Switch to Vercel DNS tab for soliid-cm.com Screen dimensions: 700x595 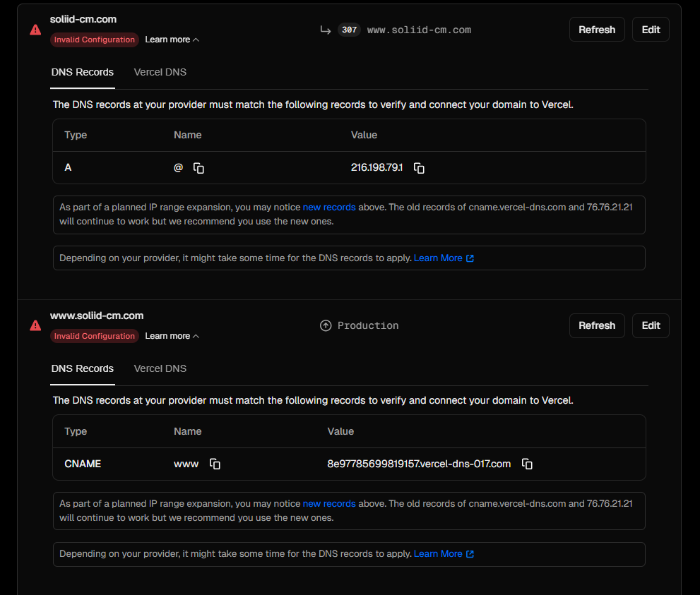(x=160, y=72)
